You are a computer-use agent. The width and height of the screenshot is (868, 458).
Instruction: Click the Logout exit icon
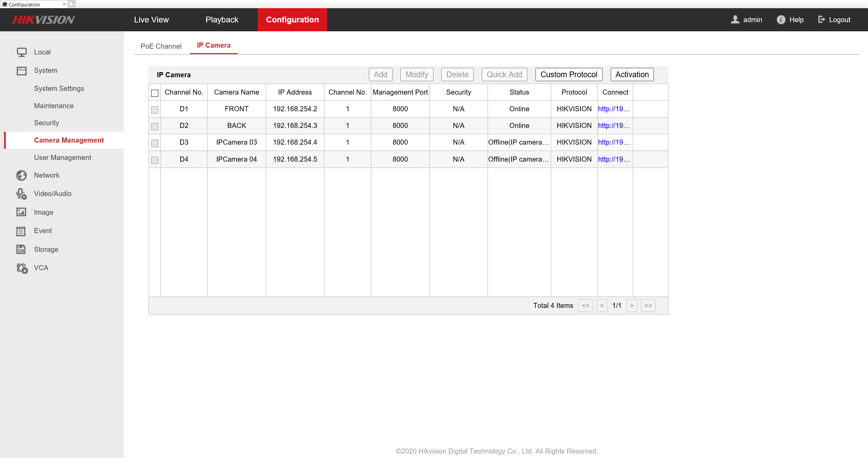(821, 20)
